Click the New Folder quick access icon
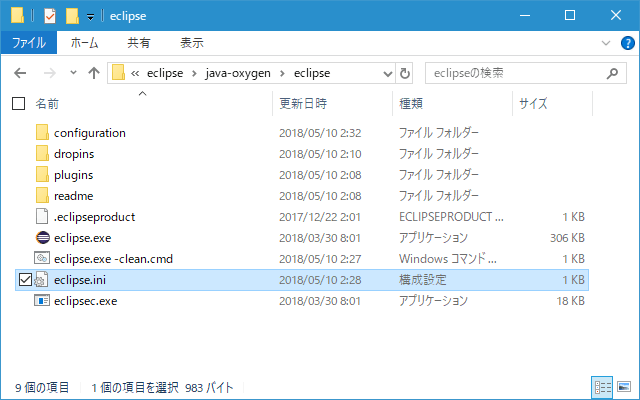 click(72, 16)
